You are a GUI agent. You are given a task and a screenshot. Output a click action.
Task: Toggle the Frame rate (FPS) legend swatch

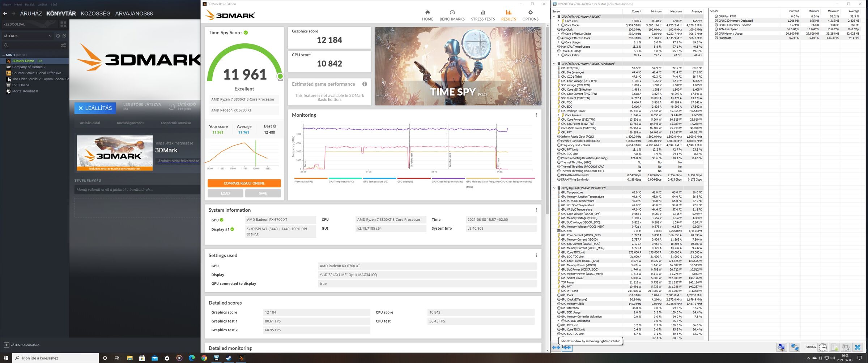tap(311, 178)
